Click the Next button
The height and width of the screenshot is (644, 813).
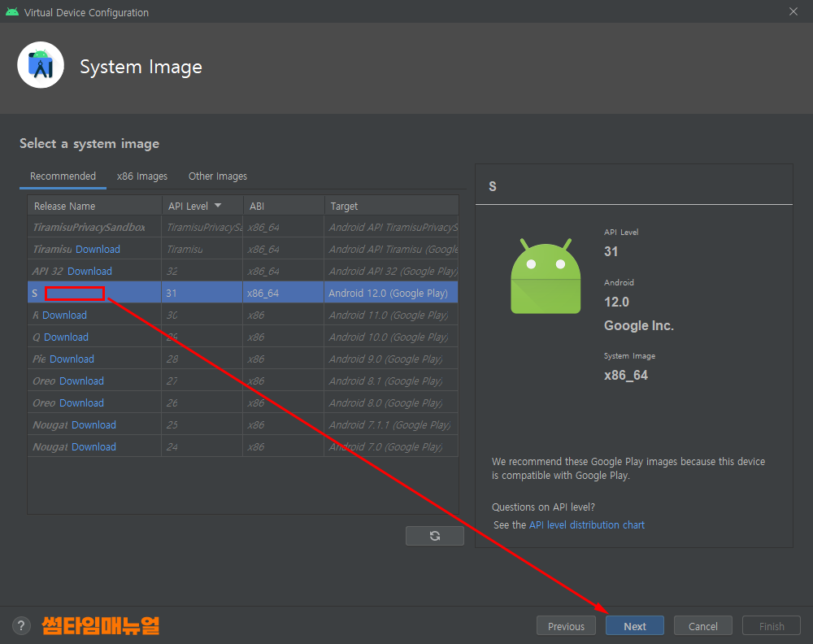coord(635,626)
